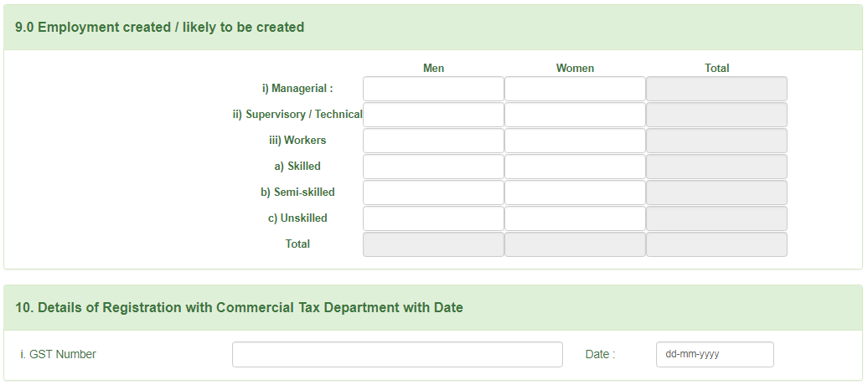Click the Managerial Women input field

click(x=575, y=89)
